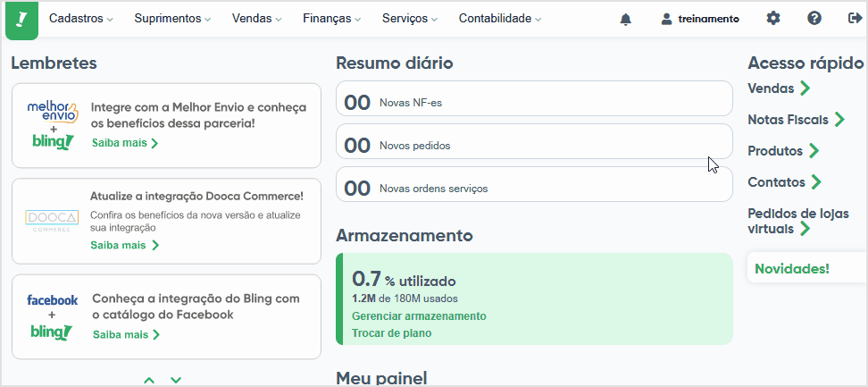Click the Acesso rápido heading

click(805, 63)
